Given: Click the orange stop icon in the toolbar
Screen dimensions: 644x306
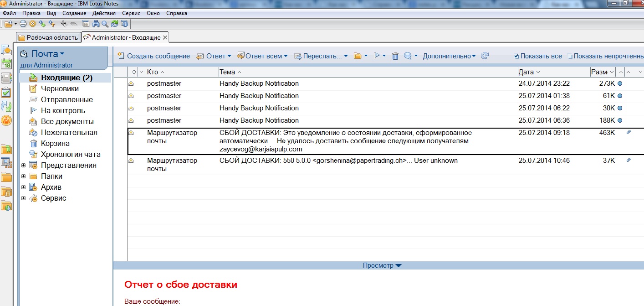Looking at the screenshot, I should (x=33, y=23).
